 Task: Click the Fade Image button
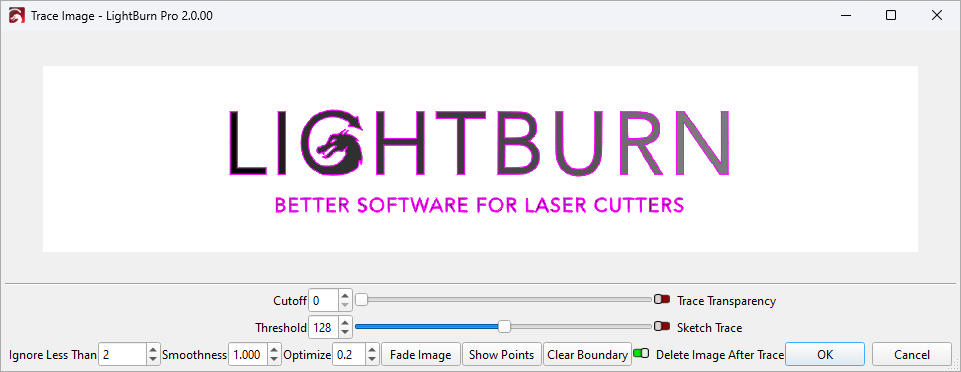(x=420, y=355)
